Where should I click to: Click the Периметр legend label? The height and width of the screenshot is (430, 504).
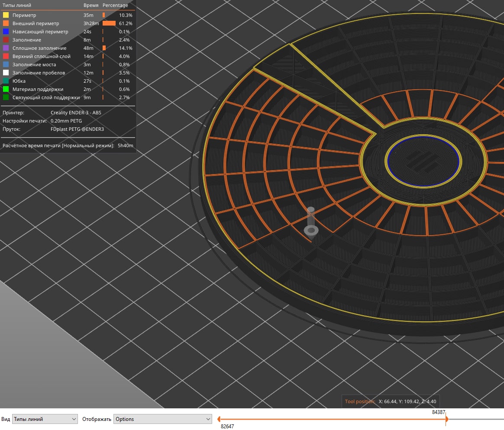tap(24, 15)
